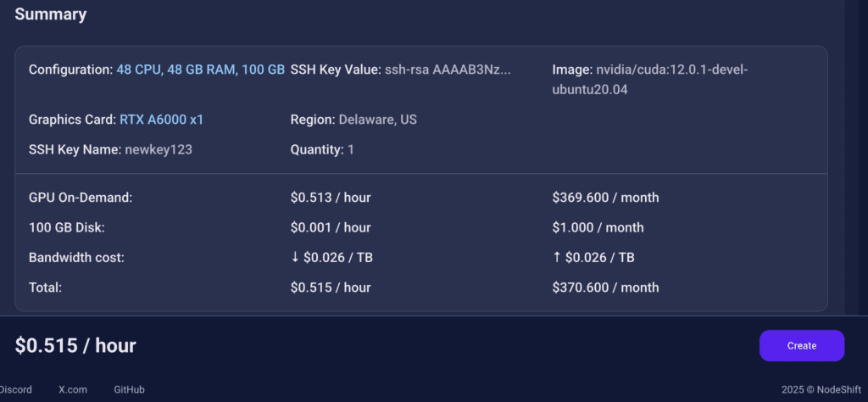Click the $369.600 / month GPU price
The image size is (868, 402).
(605, 198)
